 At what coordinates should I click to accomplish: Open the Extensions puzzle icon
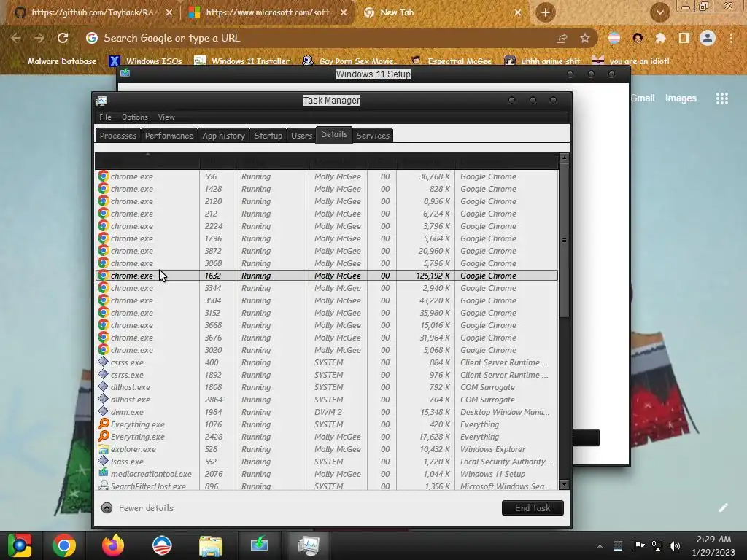[660, 38]
